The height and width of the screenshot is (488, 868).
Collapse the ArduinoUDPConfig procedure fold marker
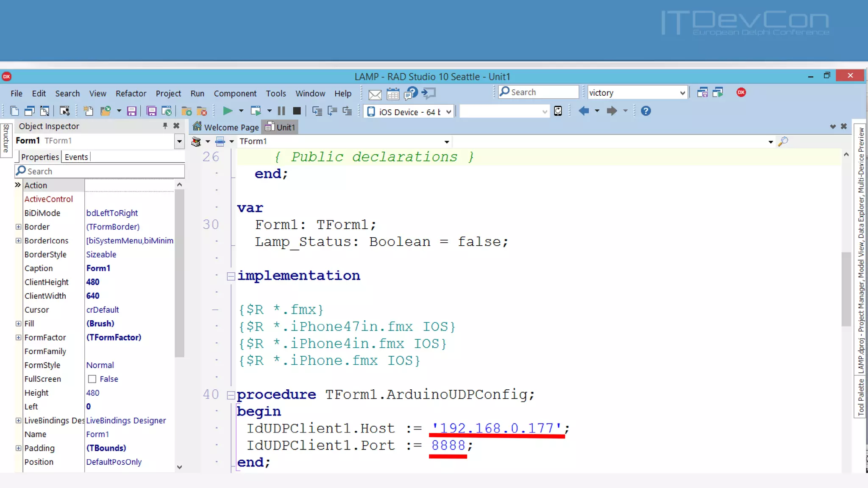(x=231, y=395)
